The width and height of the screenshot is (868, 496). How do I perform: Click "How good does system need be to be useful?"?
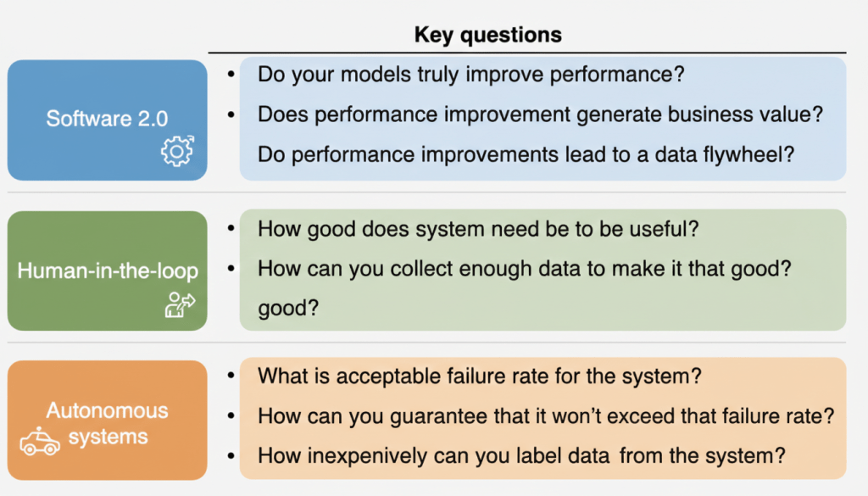pos(472,228)
